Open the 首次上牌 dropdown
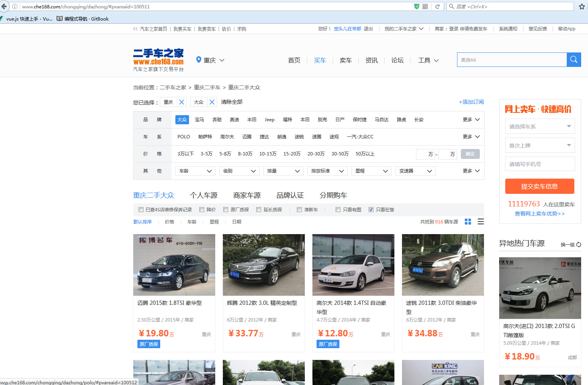The image size is (588, 385). [540, 145]
